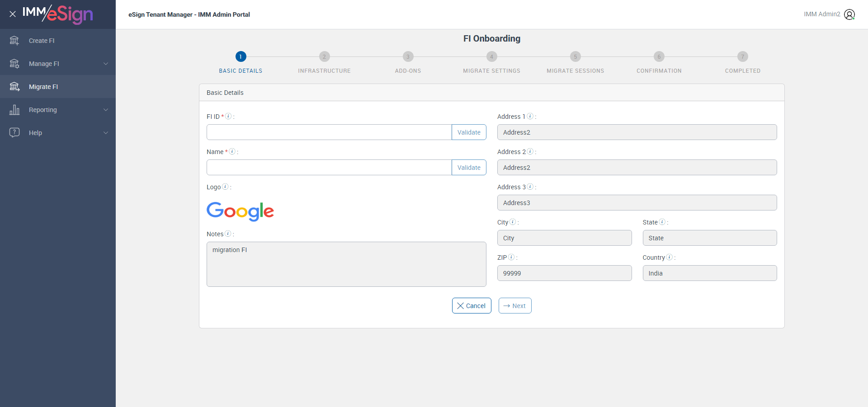Expand the Help submenu chevron
Viewport: 868px width, 407px height.
coord(106,133)
